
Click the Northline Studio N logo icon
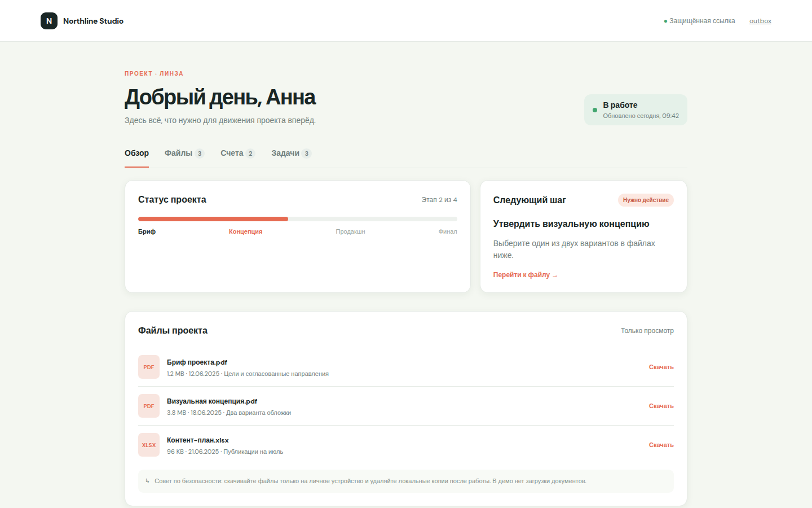tap(49, 21)
